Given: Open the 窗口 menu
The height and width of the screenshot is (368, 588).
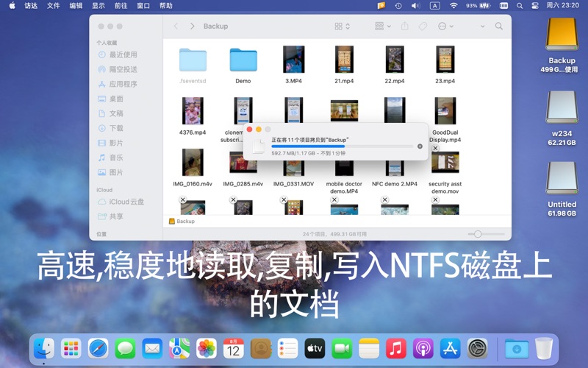Looking at the screenshot, I should click(x=143, y=6).
